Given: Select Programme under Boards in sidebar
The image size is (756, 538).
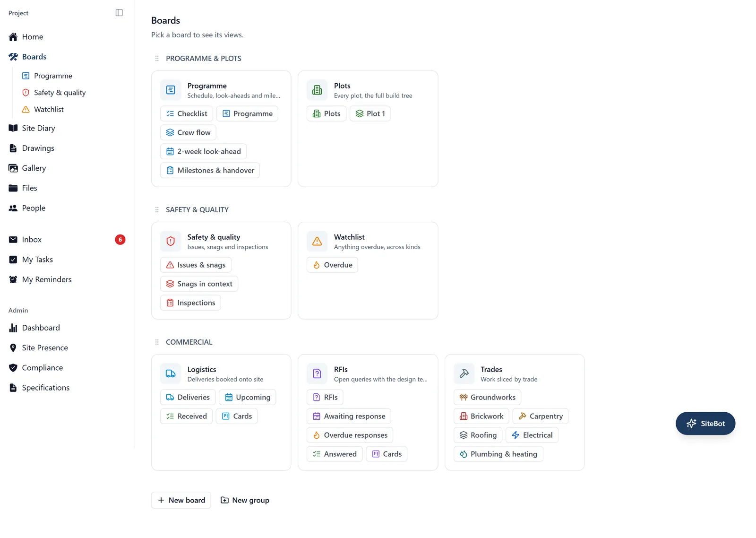Looking at the screenshot, I should (73, 76).
